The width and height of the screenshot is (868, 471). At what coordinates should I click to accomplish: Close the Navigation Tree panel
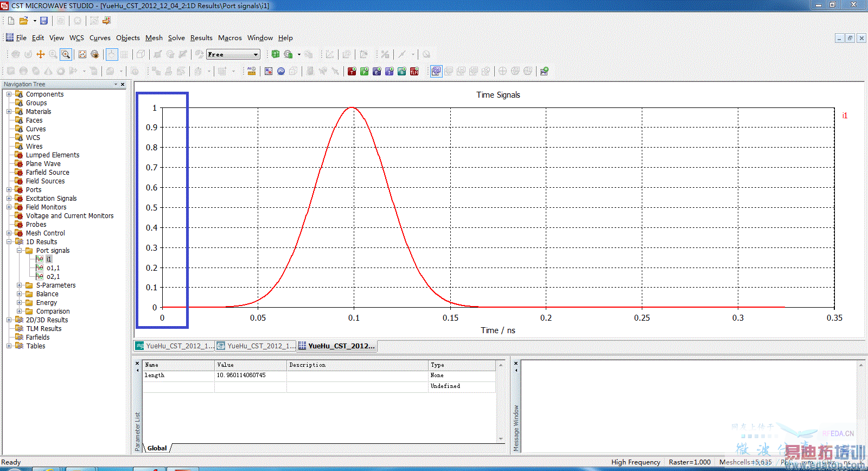[x=123, y=84]
